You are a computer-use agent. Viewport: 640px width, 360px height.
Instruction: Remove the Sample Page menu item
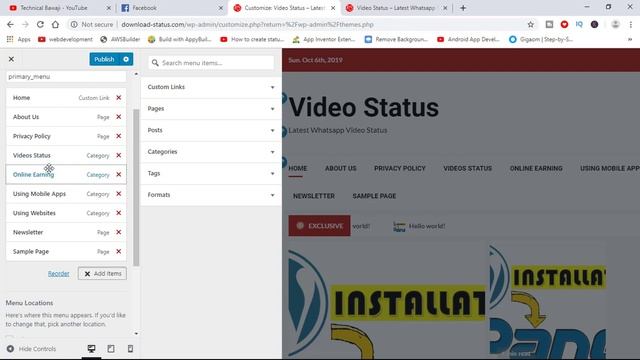(x=119, y=251)
